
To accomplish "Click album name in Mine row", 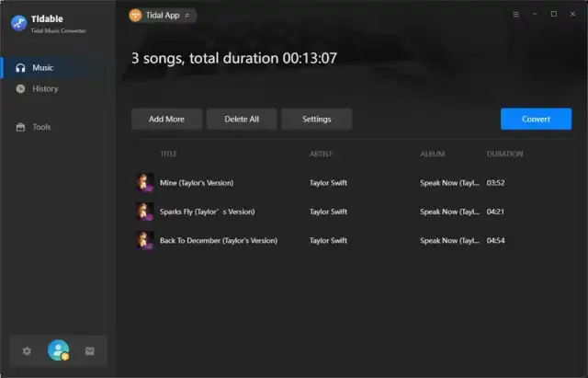I will coord(449,183).
